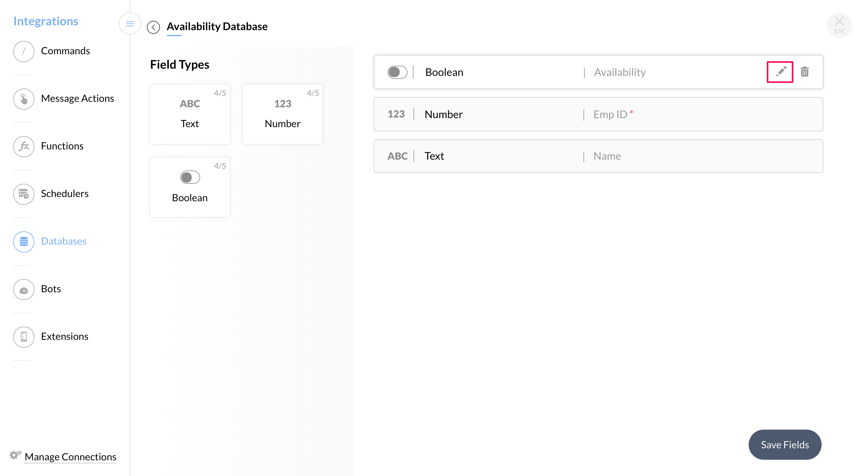Click the Boolean row toggle icon

coord(397,72)
